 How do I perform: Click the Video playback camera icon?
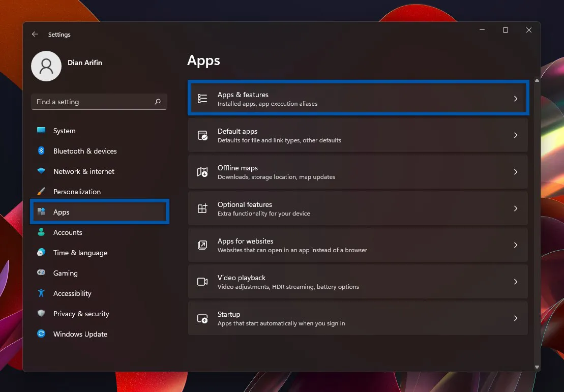(202, 282)
